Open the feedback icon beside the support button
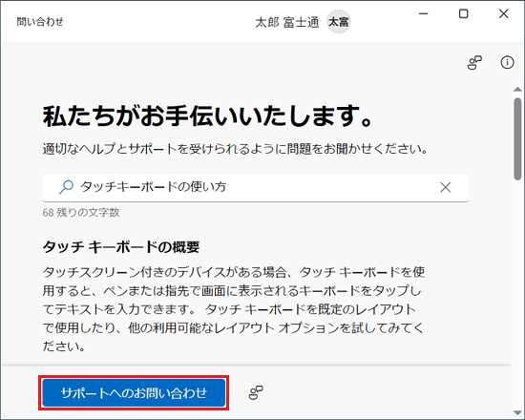The height and width of the screenshot is (420, 525). tap(256, 392)
